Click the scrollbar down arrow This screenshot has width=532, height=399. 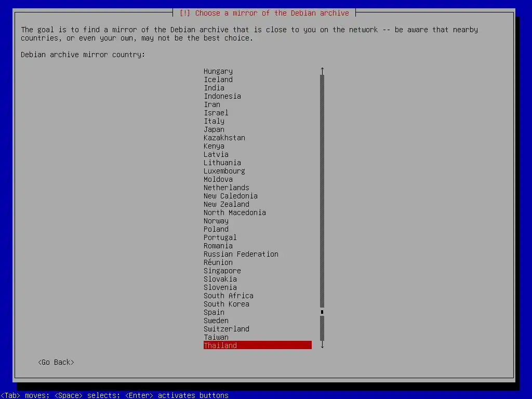[x=322, y=345]
